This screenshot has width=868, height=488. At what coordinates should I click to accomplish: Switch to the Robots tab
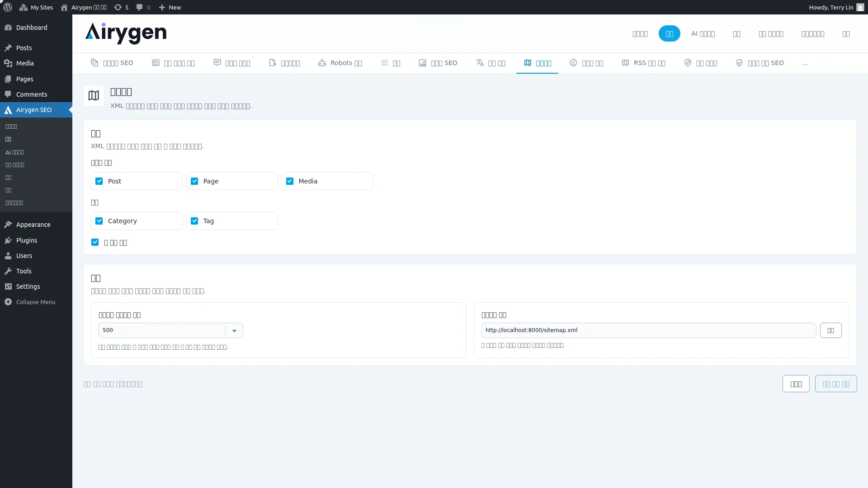tap(340, 63)
